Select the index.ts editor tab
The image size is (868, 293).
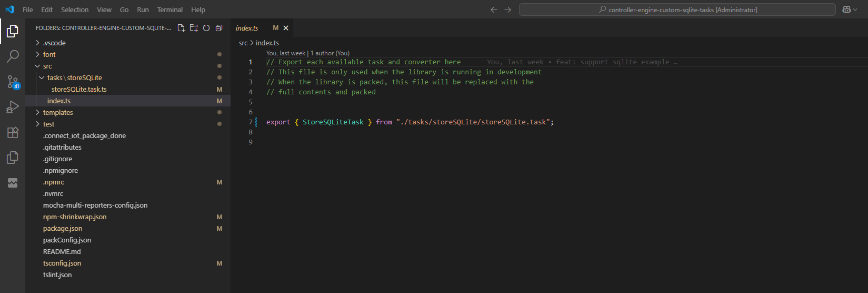(x=262, y=28)
